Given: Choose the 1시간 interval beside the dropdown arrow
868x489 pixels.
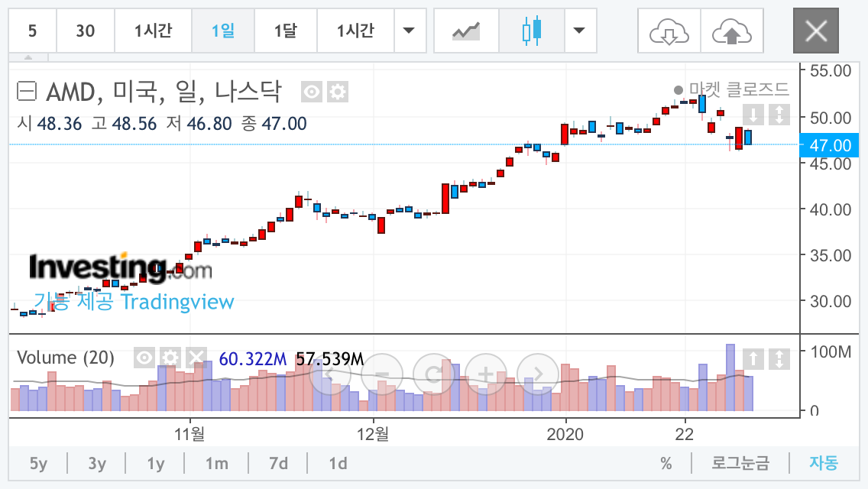Looking at the screenshot, I should 356,31.
